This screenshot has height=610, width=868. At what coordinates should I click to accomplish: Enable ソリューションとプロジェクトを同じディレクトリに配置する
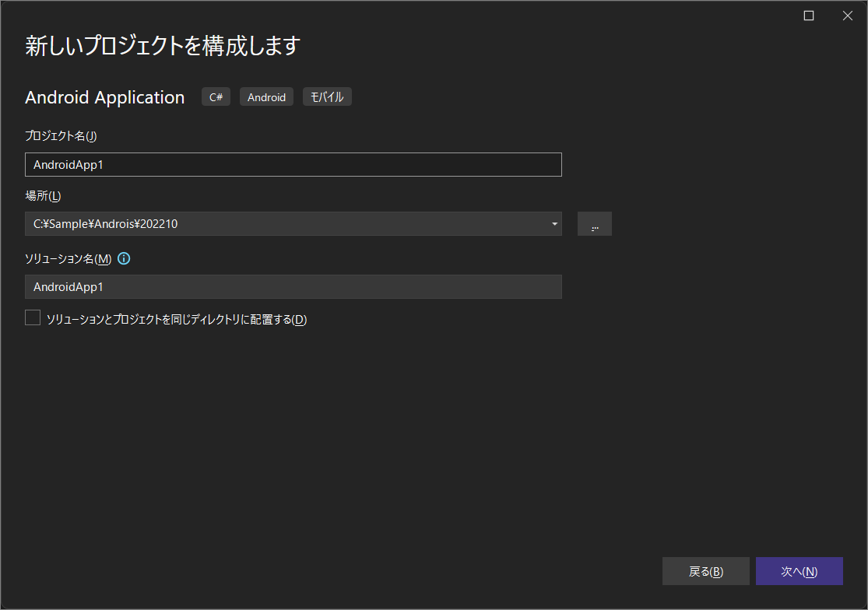pyautogui.click(x=32, y=317)
